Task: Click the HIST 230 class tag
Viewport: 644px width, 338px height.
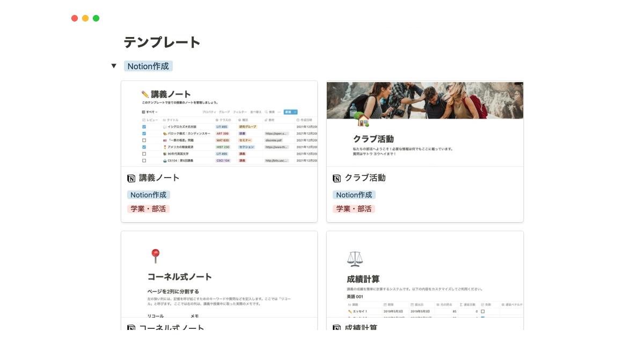Action: coord(223,147)
